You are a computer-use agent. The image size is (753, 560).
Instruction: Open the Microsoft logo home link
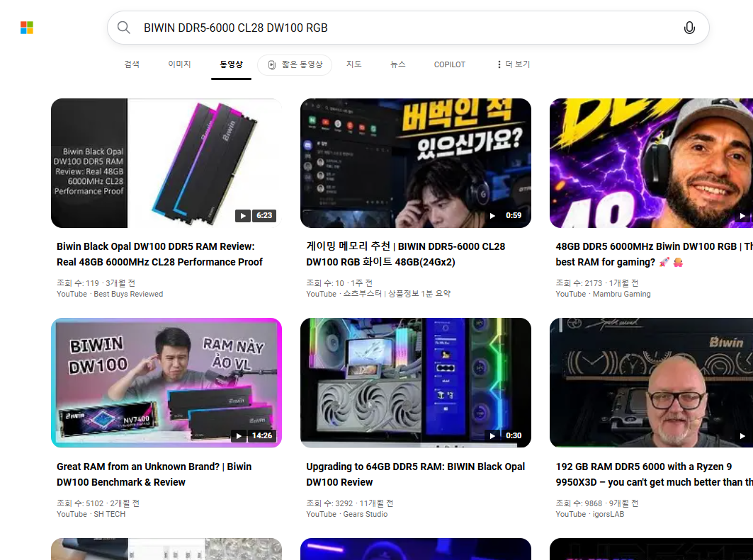coord(27,28)
